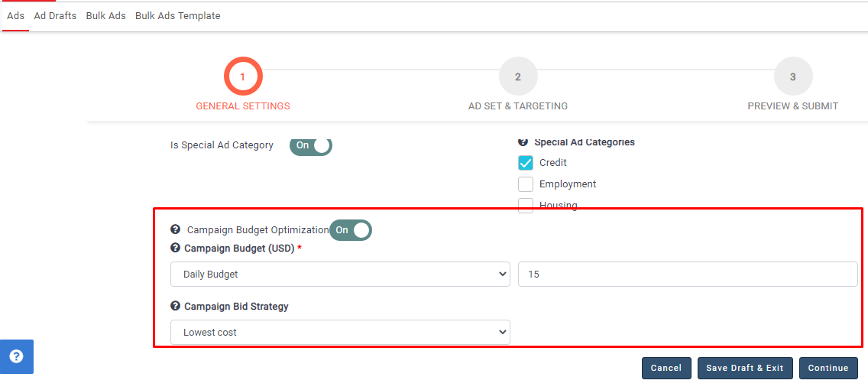Check the Employment checkbox
The height and width of the screenshot is (390, 868).
click(x=526, y=184)
